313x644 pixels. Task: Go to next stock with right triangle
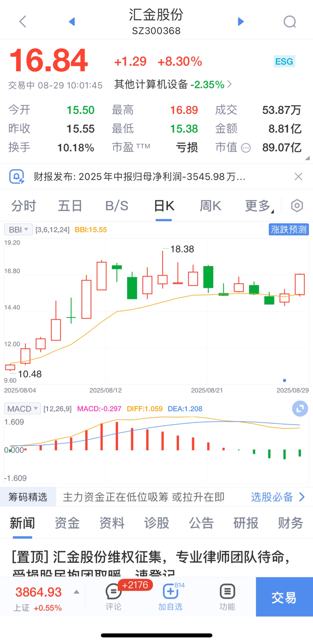click(x=240, y=22)
